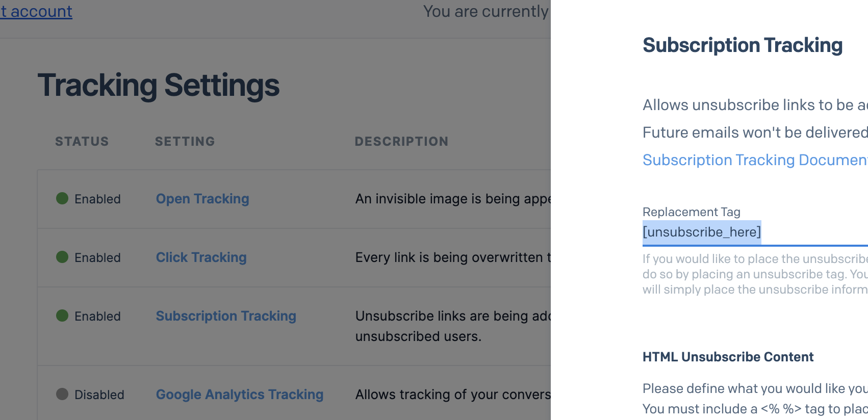Click the Open Tracking description text
Screen dimensions: 868x420
[452, 199]
